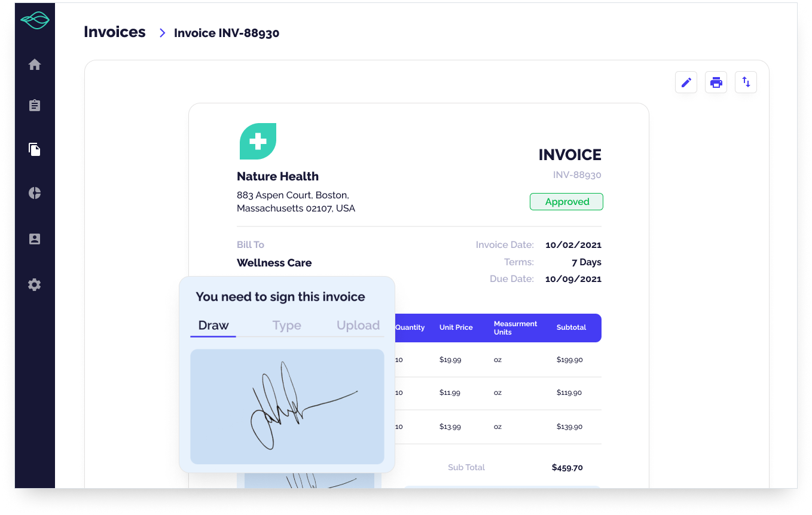Click the breadcrumb chevron arrow

coord(162,33)
